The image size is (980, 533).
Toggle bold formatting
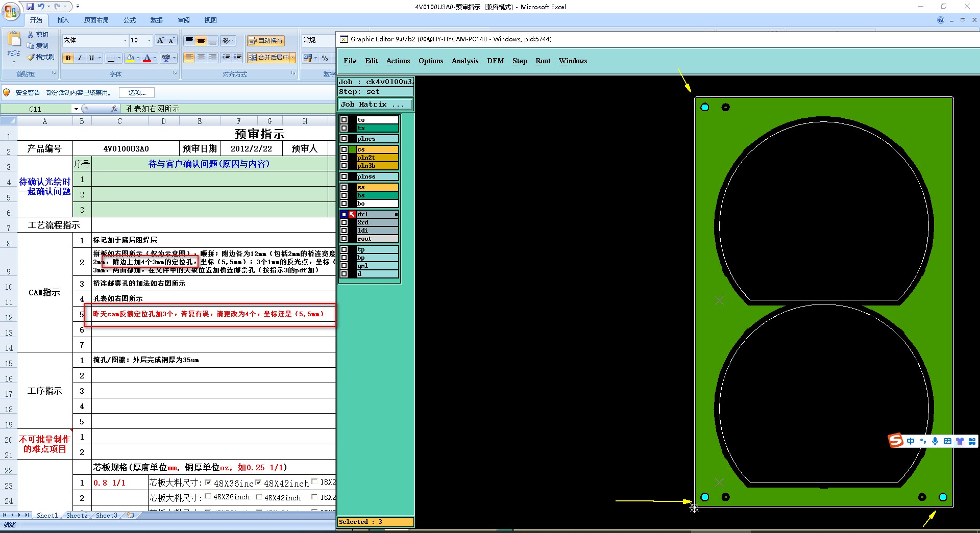click(x=68, y=58)
